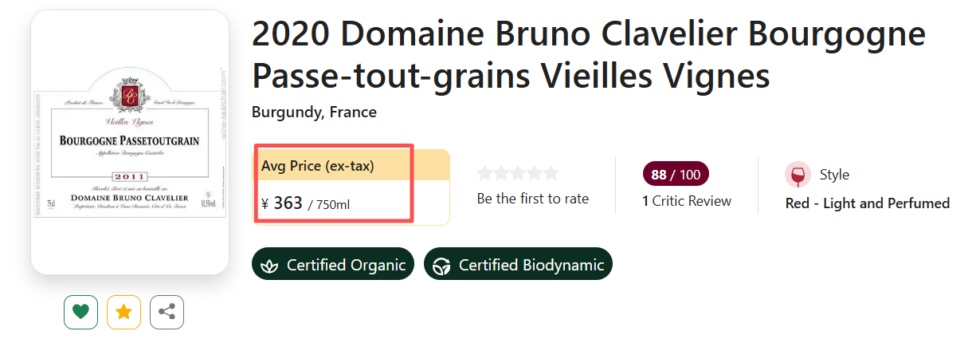This screenshot has height=339, width=980.
Task: Click the wine bottle label thumbnail
Action: click(x=130, y=142)
